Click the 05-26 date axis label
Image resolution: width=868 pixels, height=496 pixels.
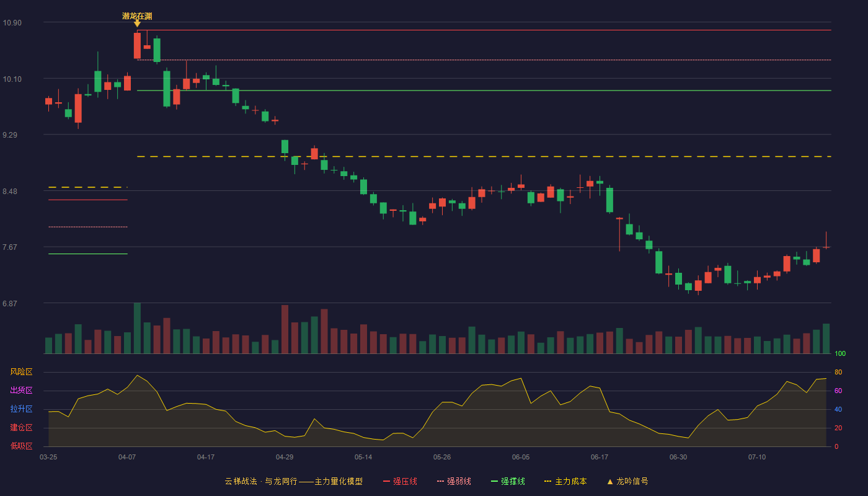pos(442,457)
